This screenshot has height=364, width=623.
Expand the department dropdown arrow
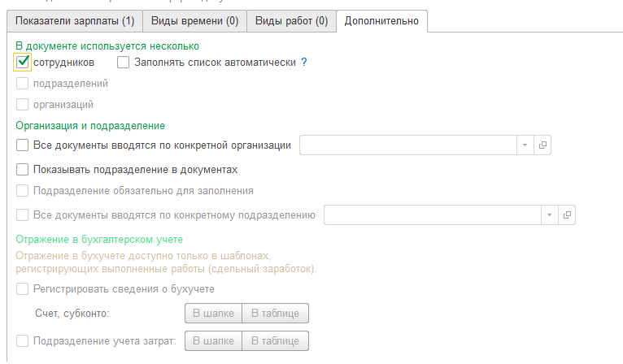[x=550, y=214]
